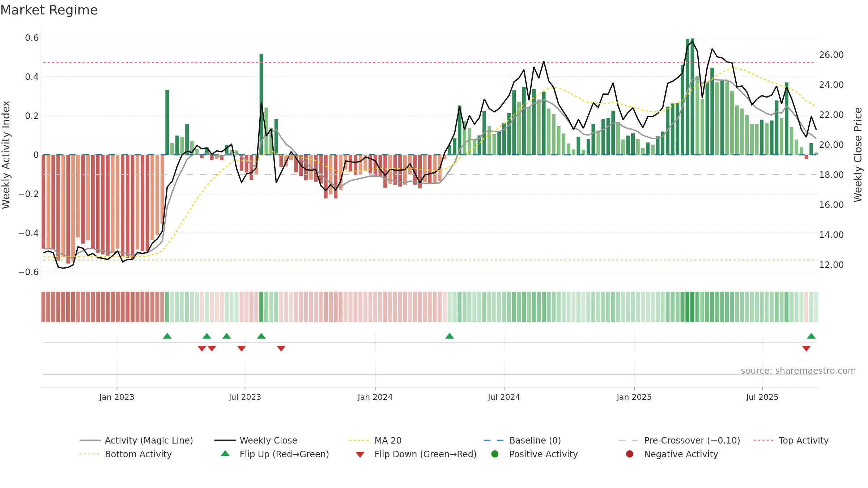The height and width of the screenshot is (488, 868).
Task: Click the 16.00 price axis label
Action: (x=831, y=205)
